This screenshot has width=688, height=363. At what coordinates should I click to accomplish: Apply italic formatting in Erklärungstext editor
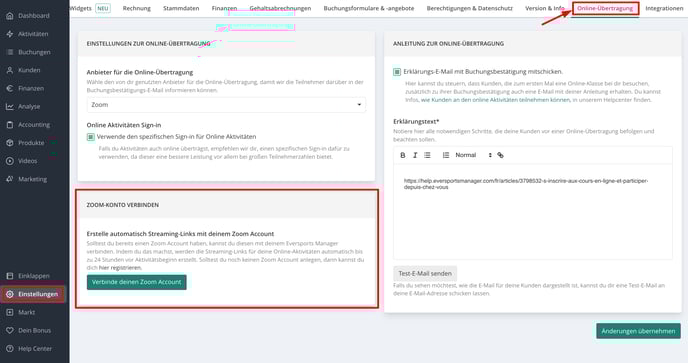(415, 155)
